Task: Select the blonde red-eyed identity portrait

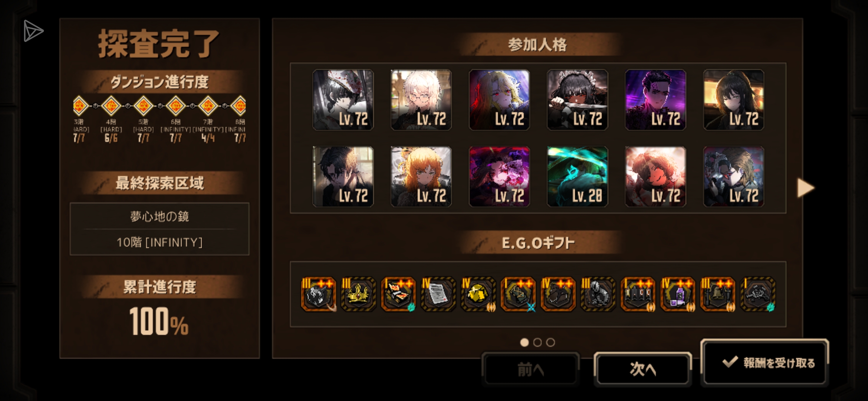Action: 499,100
